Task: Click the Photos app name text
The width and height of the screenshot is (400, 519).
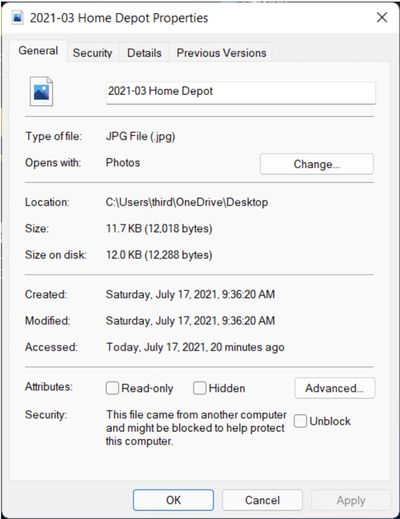Action: (123, 163)
